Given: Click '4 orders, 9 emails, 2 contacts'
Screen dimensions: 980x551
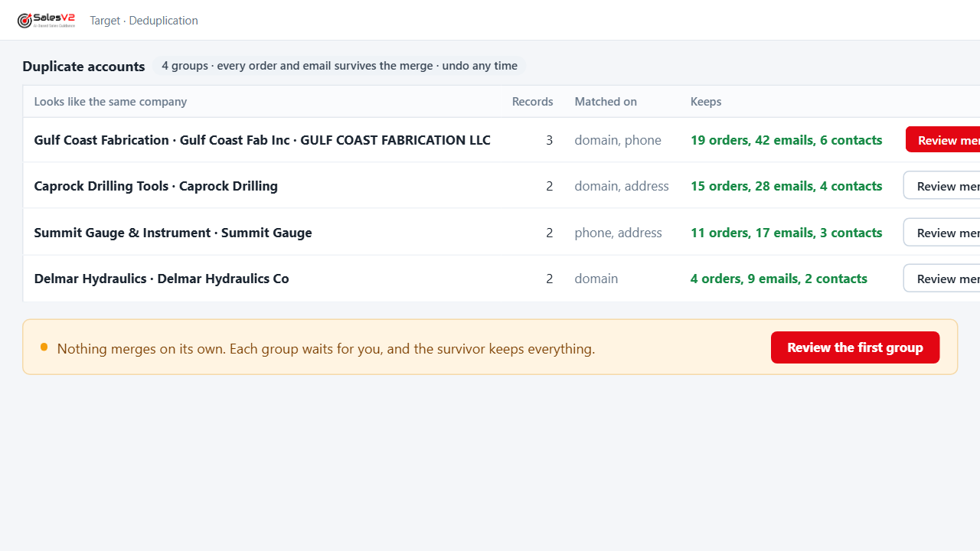Looking at the screenshot, I should coord(779,279).
